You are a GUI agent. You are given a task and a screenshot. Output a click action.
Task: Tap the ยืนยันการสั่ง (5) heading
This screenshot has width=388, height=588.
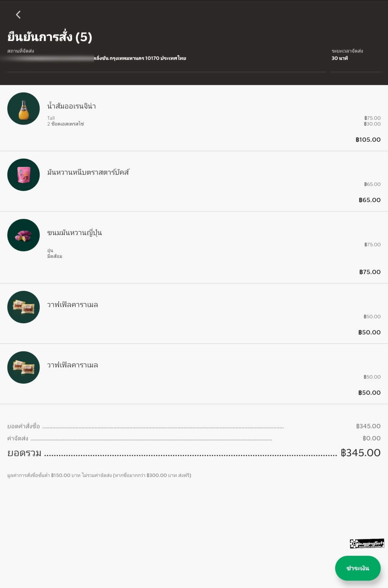click(x=50, y=37)
